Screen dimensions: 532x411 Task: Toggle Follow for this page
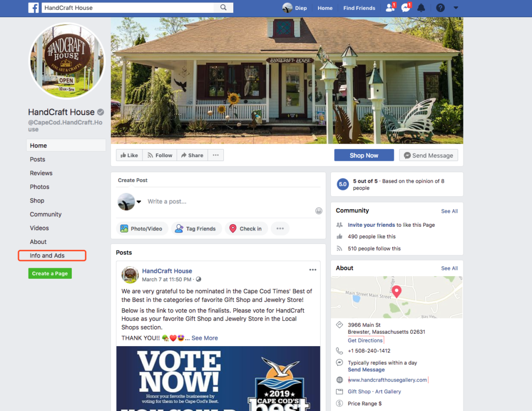point(160,155)
